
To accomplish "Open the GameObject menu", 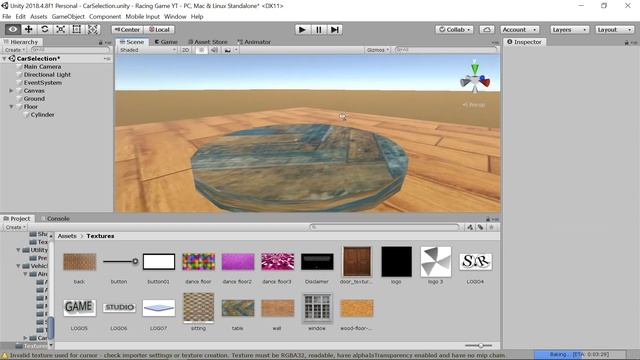I will (68, 17).
